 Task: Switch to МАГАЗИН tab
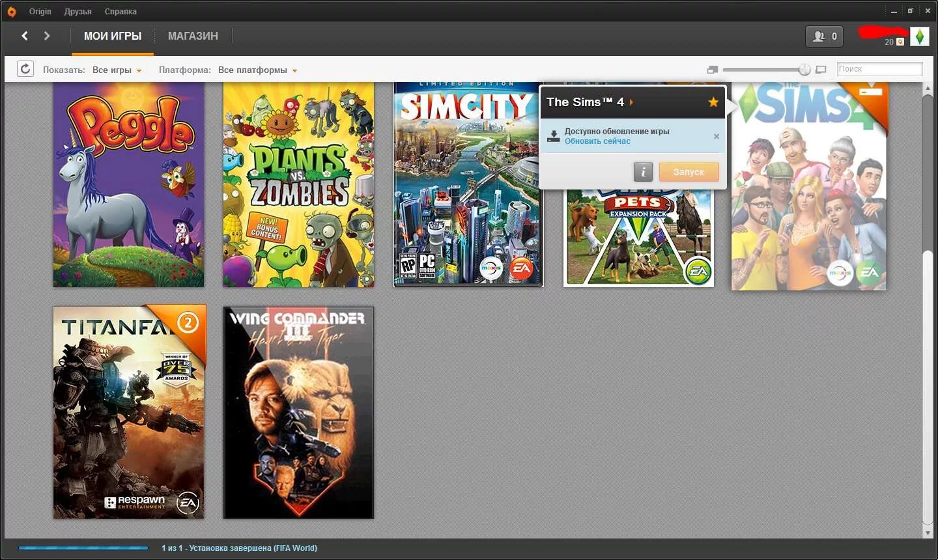(x=193, y=36)
